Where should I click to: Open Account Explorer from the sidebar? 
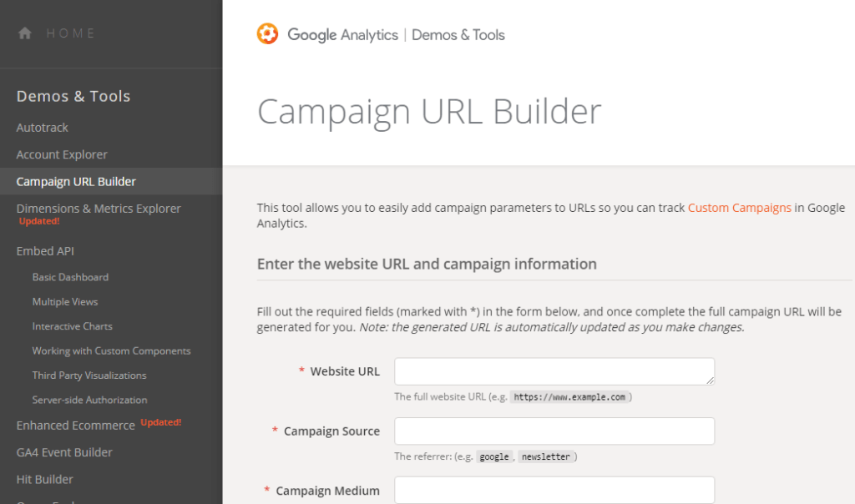point(62,154)
